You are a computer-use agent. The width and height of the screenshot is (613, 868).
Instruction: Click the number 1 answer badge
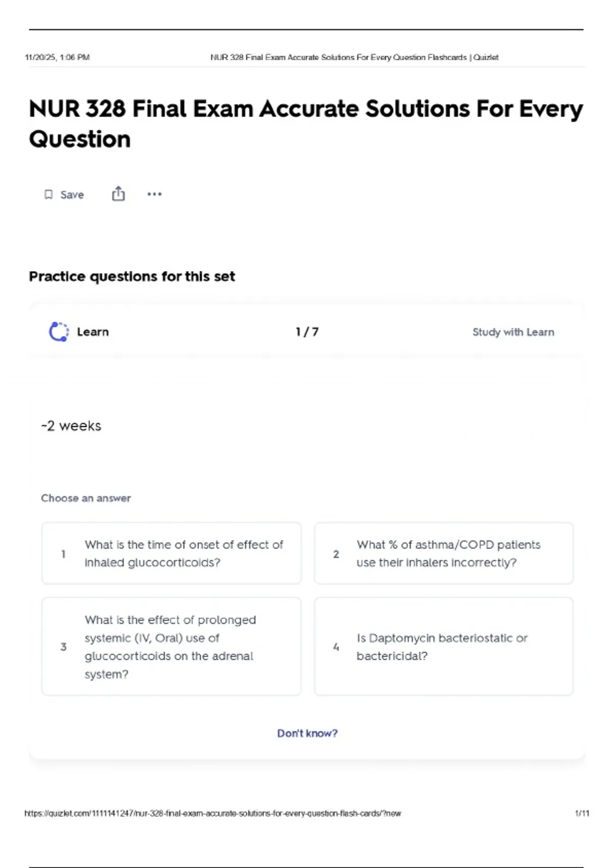(x=63, y=554)
